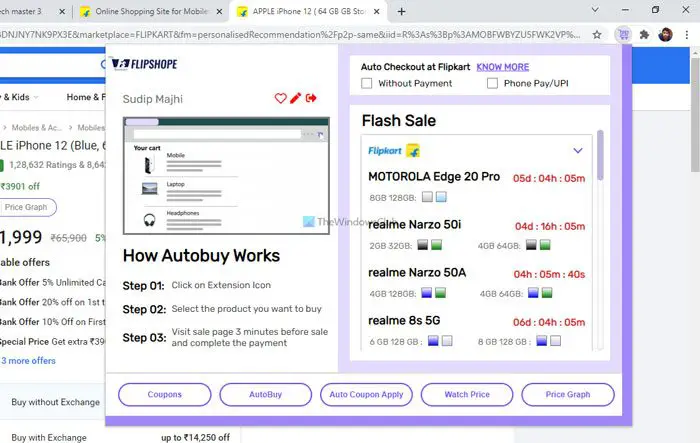Screen dimensions: 700x443
Task: Click the realme 8s 5G title
Action: tap(404, 321)
